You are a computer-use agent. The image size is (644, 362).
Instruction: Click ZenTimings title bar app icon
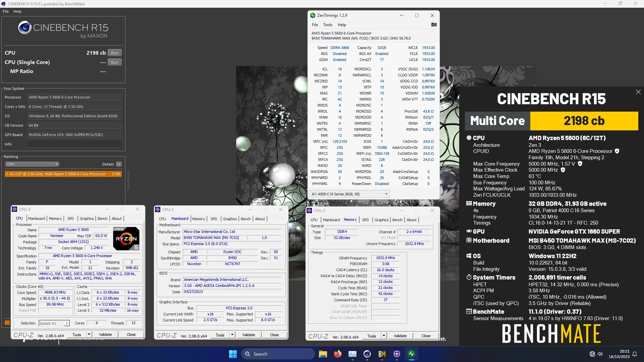pos(313,15)
